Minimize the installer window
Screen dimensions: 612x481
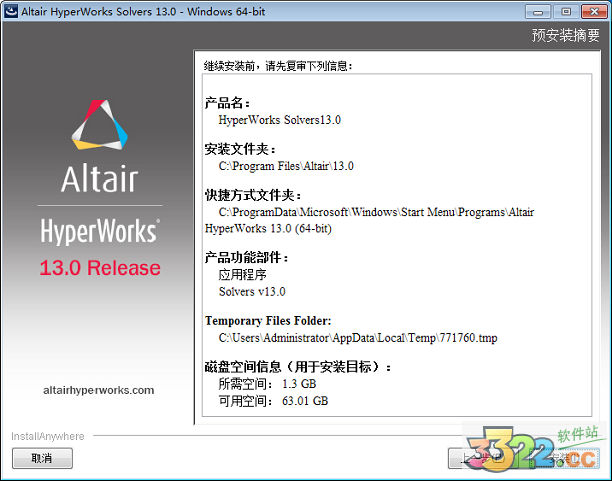[538, 12]
